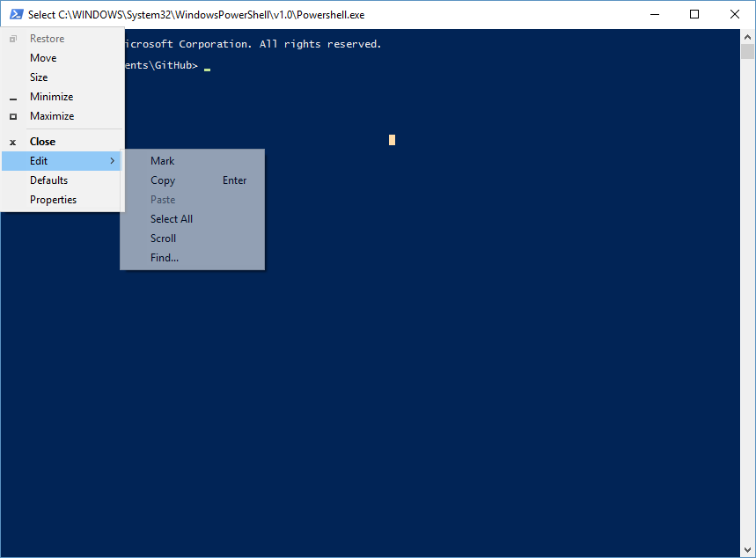Choose Copy in the Edit submenu
This screenshot has width=756, height=558.
point(163,180)
